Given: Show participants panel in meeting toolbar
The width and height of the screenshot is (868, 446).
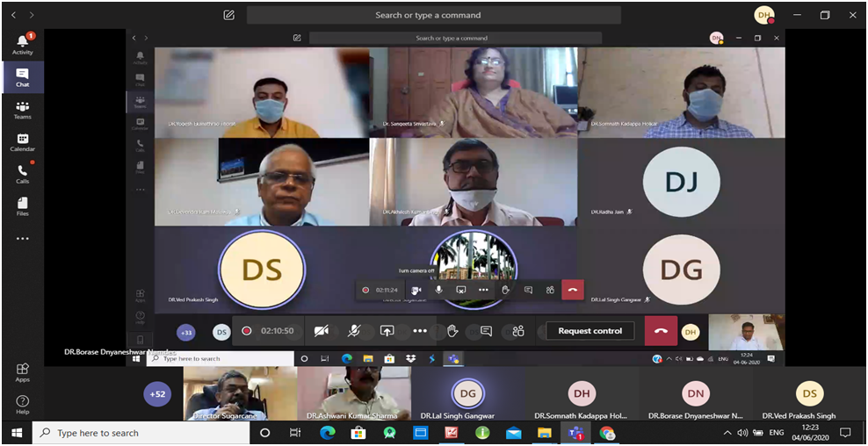Looking at the screenshot, I should (x=518, y=331).
